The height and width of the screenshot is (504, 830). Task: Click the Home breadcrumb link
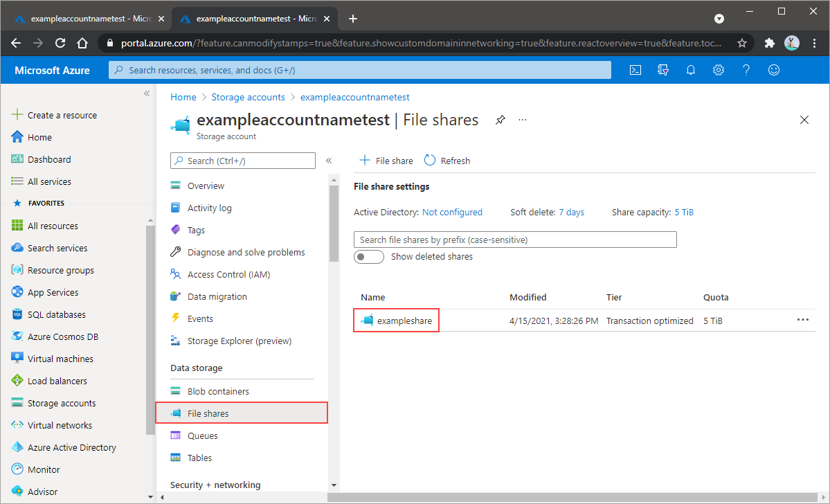pos(183,98)
